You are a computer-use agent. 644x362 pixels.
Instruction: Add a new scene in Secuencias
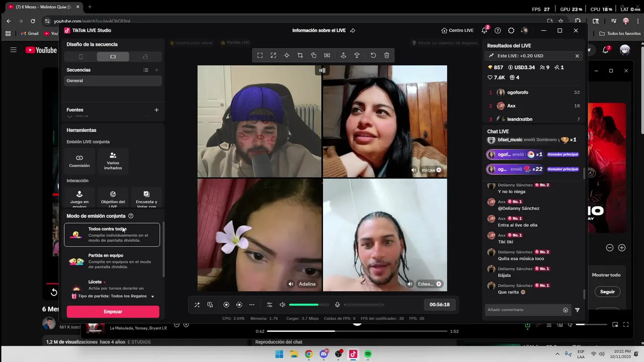click(156, 70)
